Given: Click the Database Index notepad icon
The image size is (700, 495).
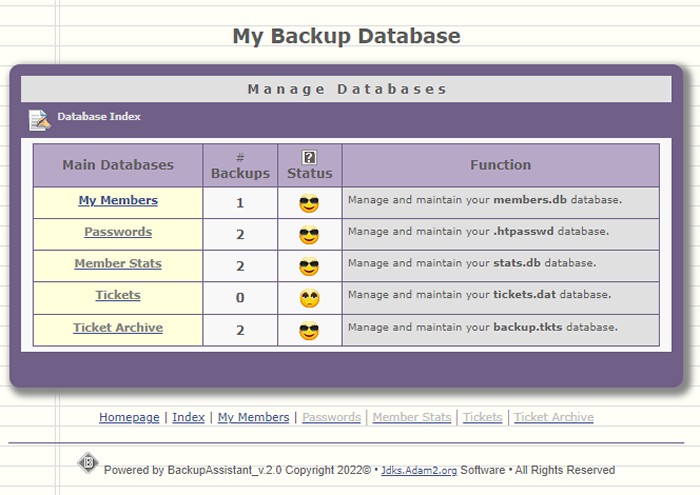Looking at the screenshot, I should (40, 120).
